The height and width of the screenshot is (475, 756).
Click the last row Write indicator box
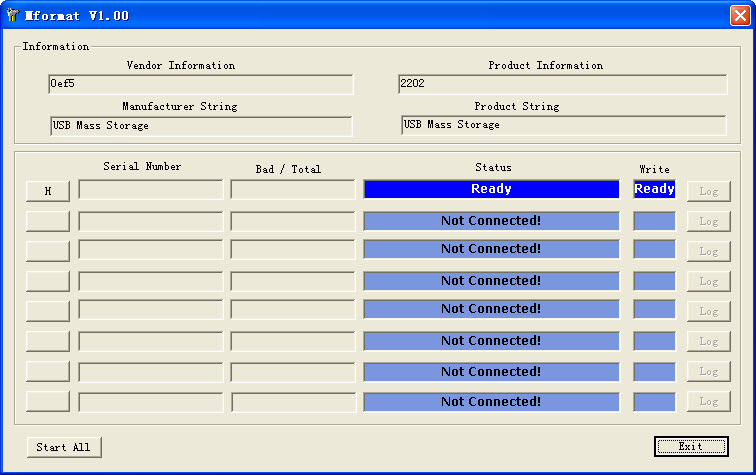pyautogui.click(x=654, y=402)
